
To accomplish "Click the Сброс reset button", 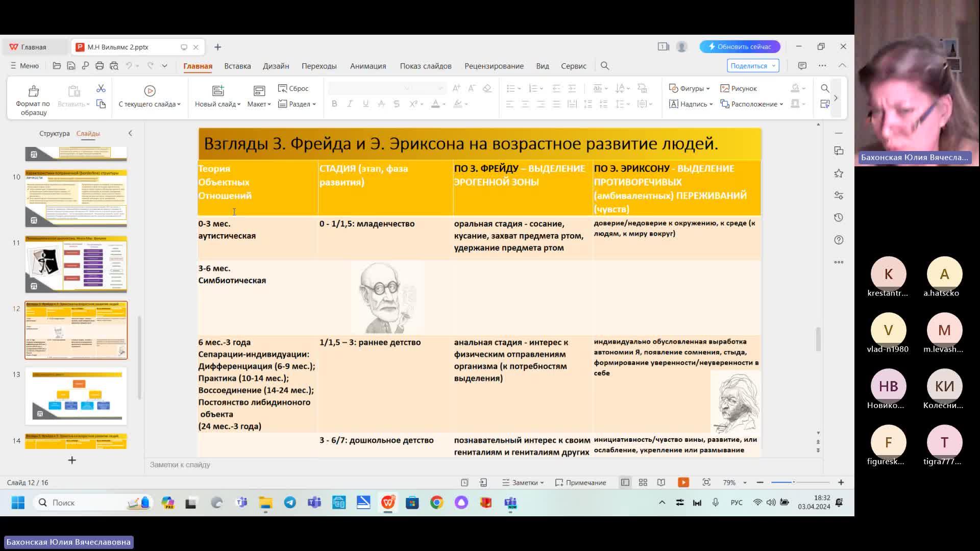I will click(x=293, y=88).
